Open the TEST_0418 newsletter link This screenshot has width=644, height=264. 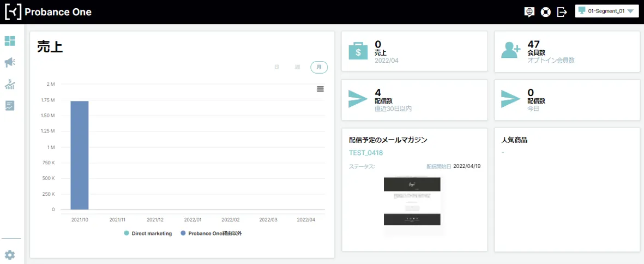[366, 153]
